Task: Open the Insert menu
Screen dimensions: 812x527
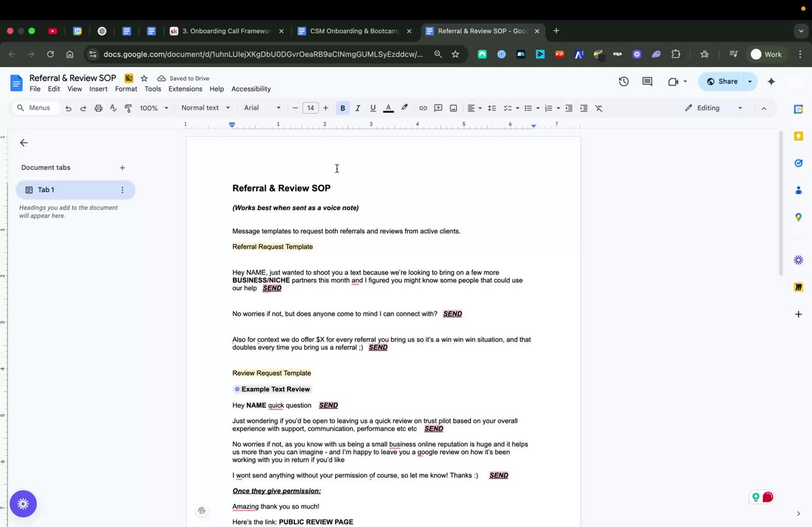Action: point(98,89)
